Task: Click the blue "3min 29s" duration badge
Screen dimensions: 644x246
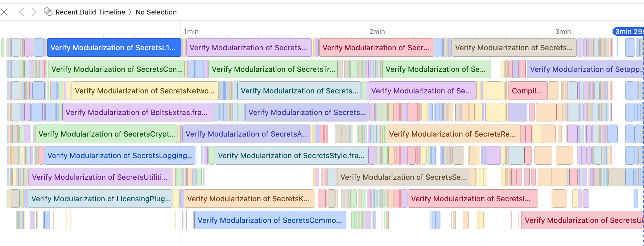Action: click(x=628, y=31)
